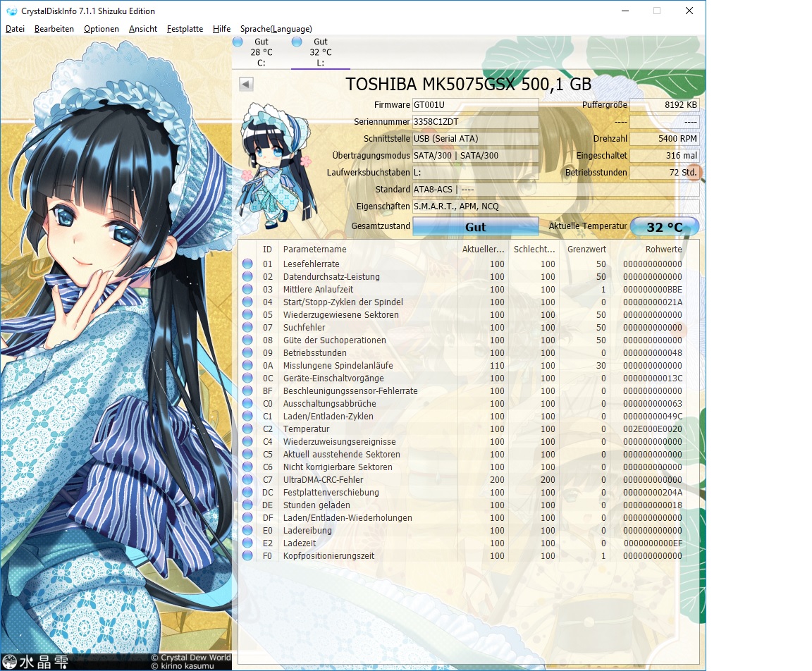812x671 pixels.
Task: Open the Ansicht menu
Action: click(x=143, y=29)
